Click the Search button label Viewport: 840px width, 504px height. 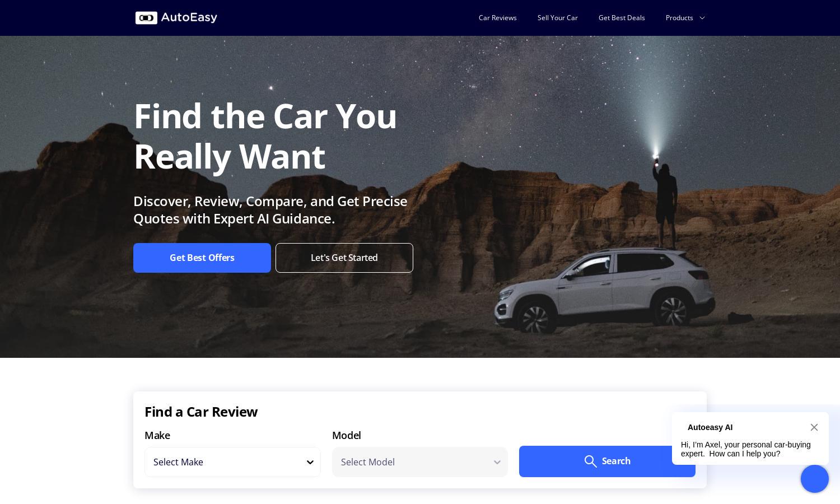pos(616,461)
